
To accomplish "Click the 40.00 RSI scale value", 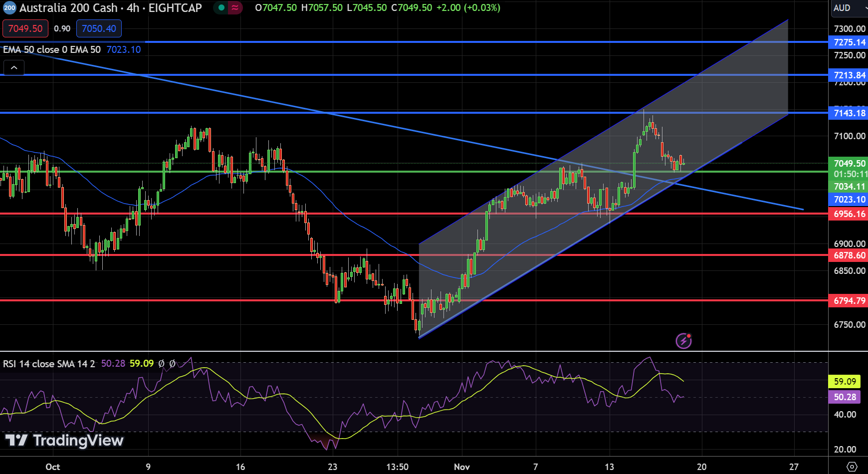I will (x=845, y=415).
